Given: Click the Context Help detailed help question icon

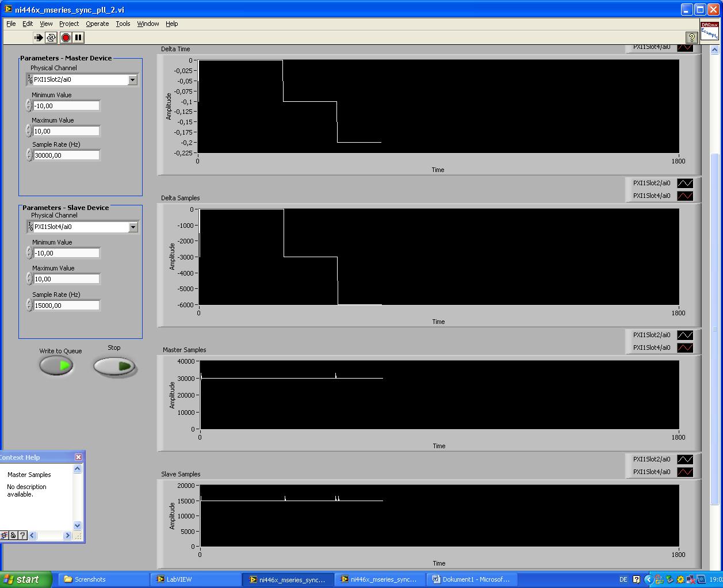Looking at the screenshot, I should point(22,535).
